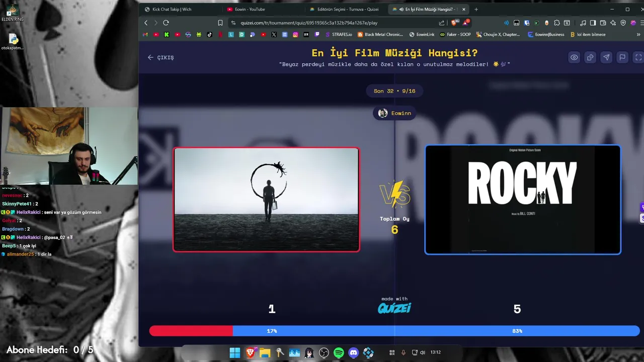Viewport: 644px width, 362px height.
Task: Click the 13:12 taskbar clock
Action: click(435, 352)
